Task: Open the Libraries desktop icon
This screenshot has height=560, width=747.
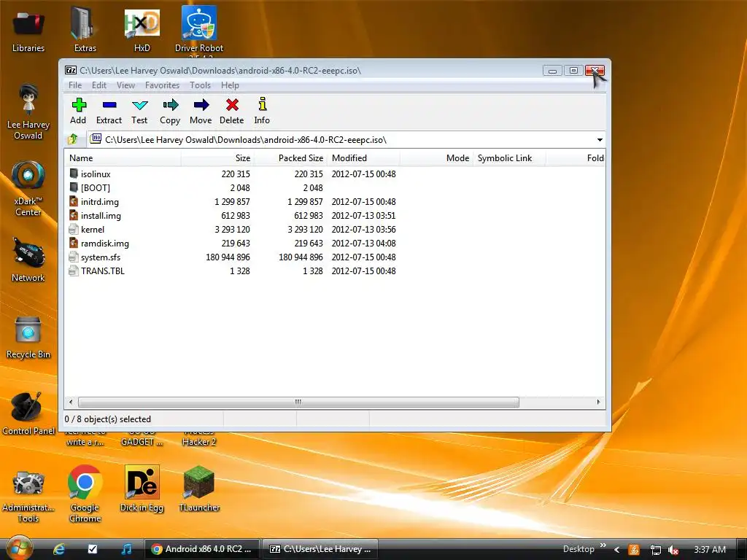Action: pos(28,31)
